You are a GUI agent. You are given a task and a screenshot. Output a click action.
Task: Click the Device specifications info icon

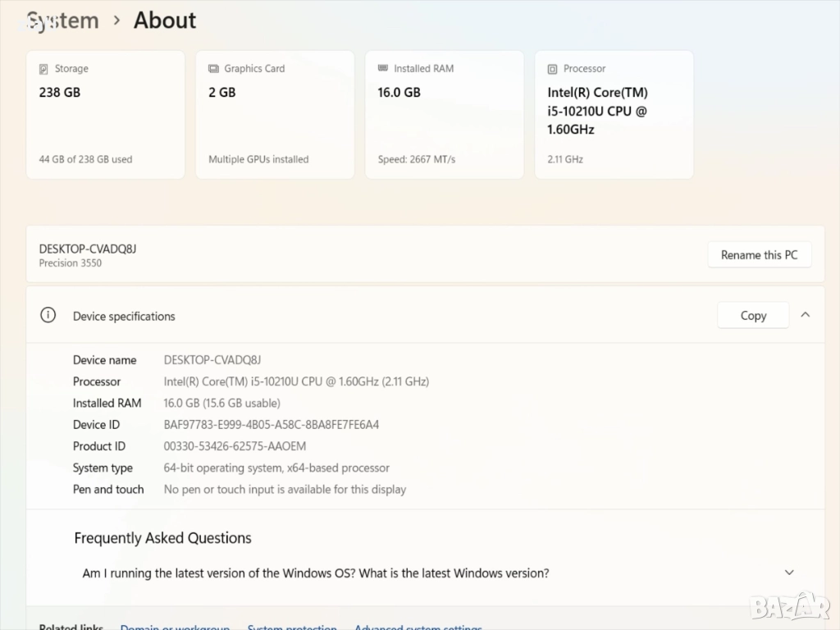[x=48, y=316]
